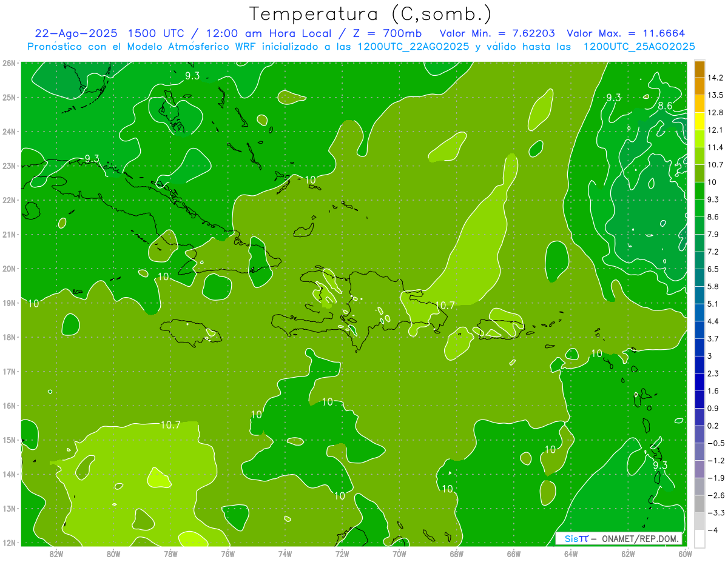Click the orange colorbar swatch above 14.2
The image size is (728, 562).
(699, 69)
